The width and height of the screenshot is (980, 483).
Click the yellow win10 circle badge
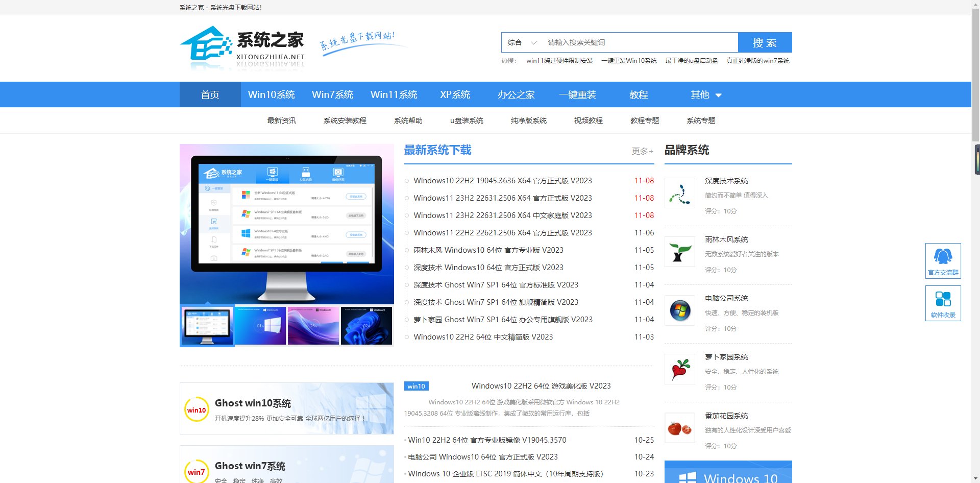pyautogui.click(x=197, y=409)
